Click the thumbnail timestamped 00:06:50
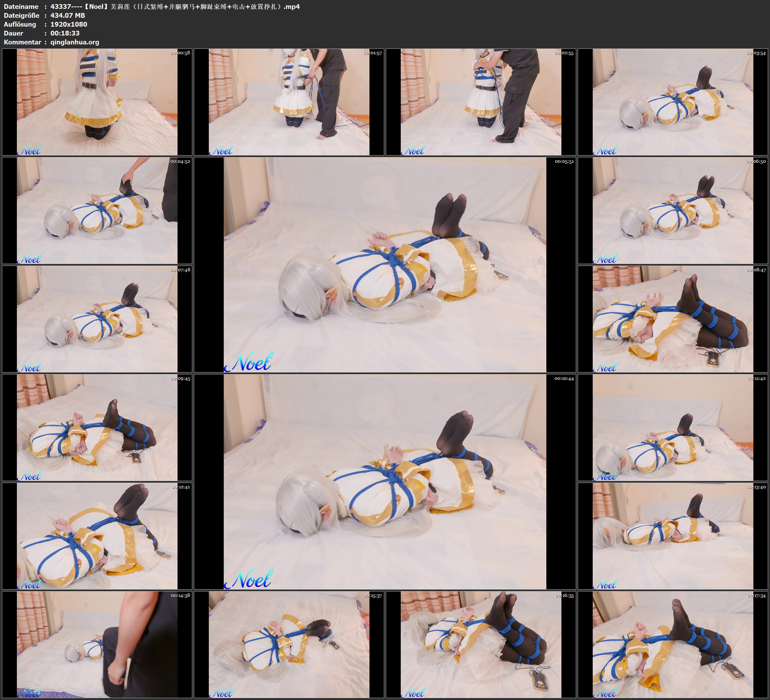This screenshot has width=770, height=700. 673,210
